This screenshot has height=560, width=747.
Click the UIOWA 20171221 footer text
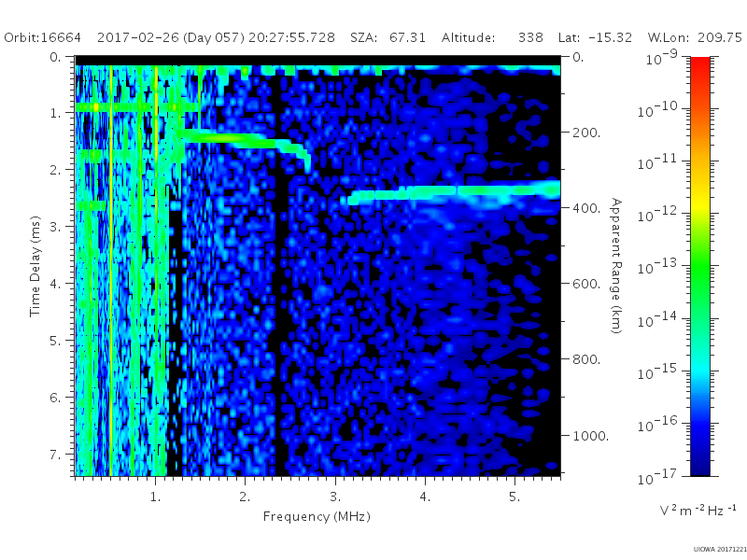tap(719, 550)
